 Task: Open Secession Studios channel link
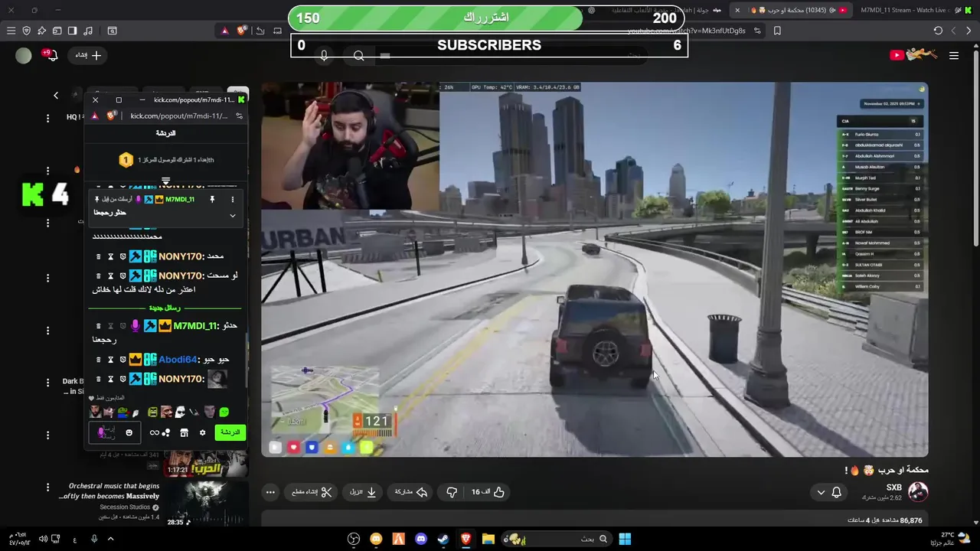click(x=124, y=507)
